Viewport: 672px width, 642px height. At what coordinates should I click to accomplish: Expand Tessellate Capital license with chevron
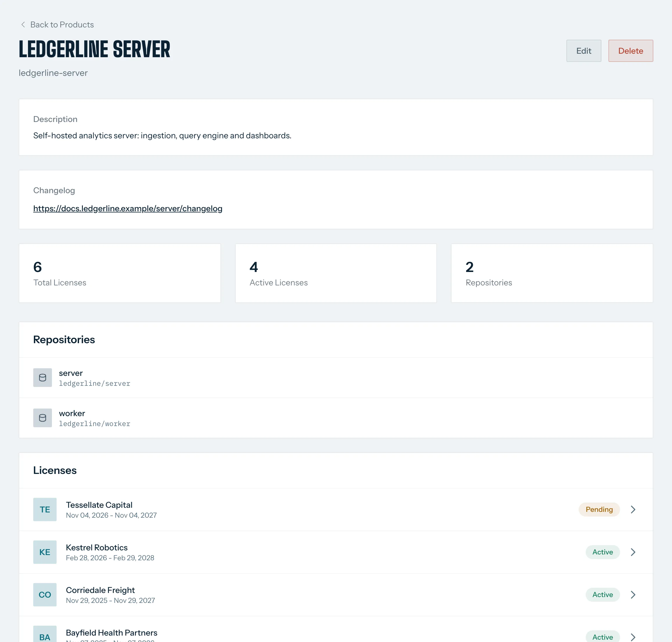tap(633, 510)
